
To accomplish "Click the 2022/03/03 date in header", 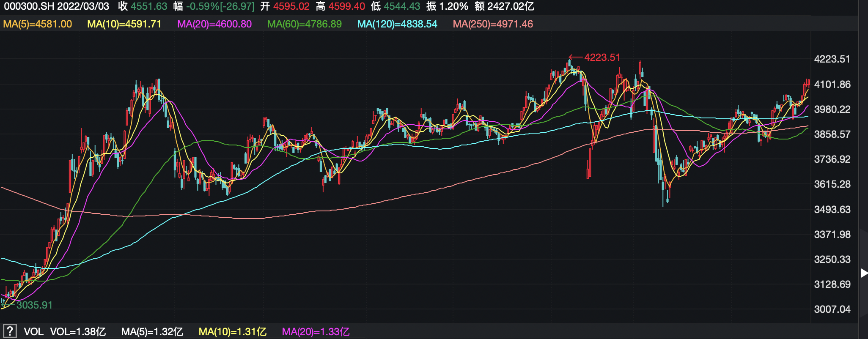I will click(x=83, y=6).
